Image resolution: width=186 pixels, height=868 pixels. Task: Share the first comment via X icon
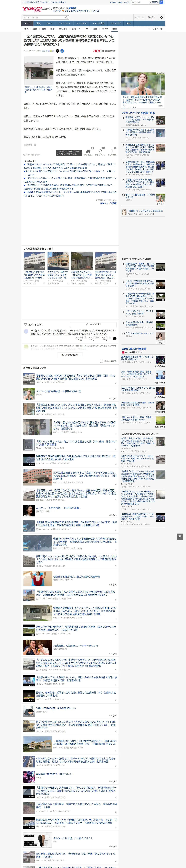coord(115,338)
